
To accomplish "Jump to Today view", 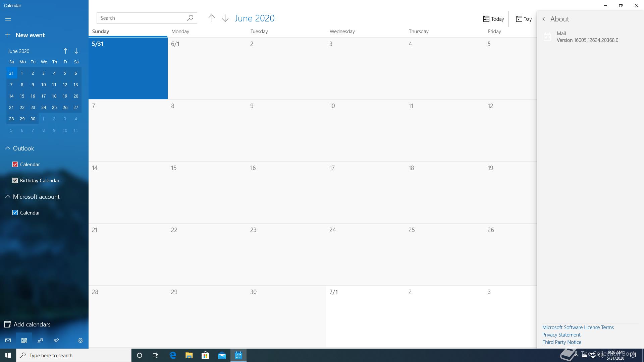I will [x=493, y=19].
